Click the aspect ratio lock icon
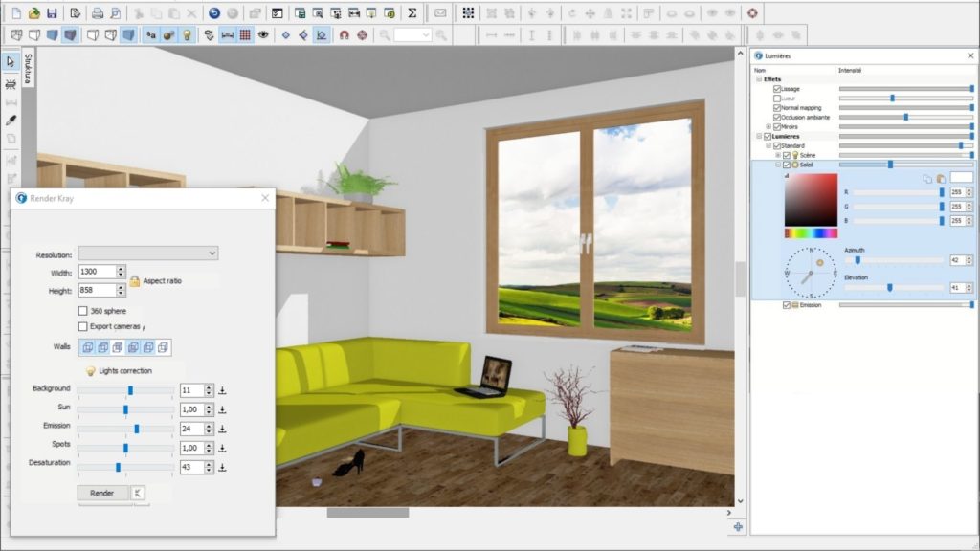The height and width of the screenshot is (551, 980). point(135,281)
